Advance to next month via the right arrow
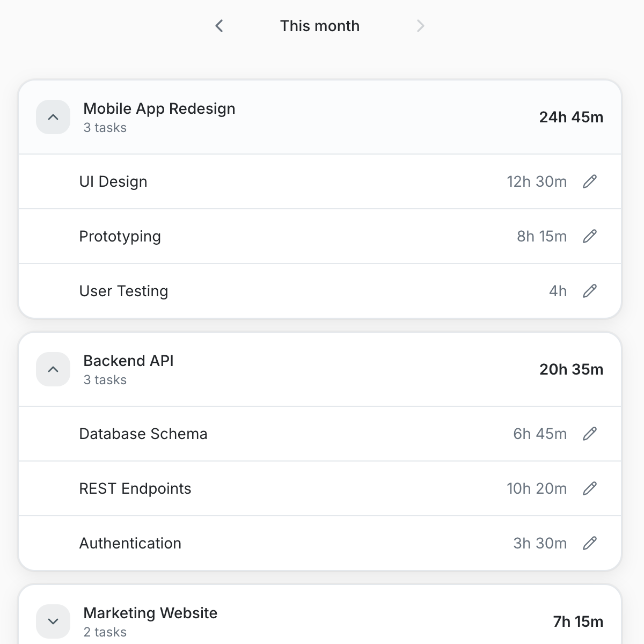644x644 pixels. (x=421, y=26)
